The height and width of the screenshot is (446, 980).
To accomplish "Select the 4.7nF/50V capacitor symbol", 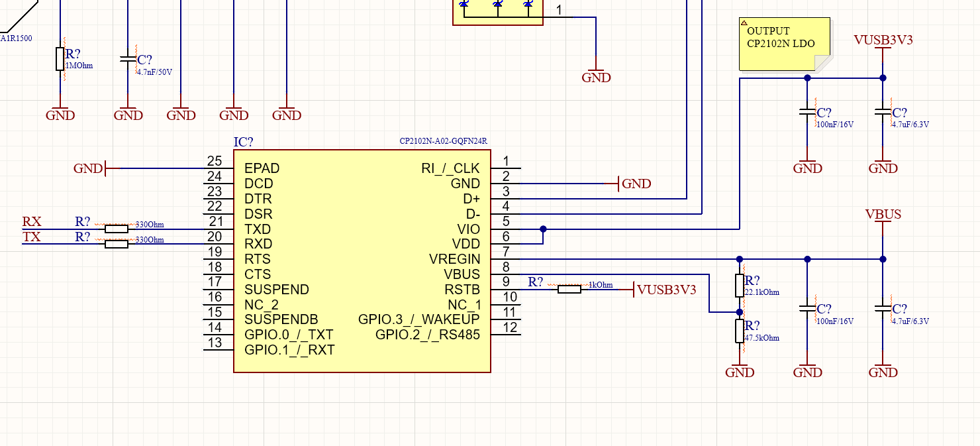I will (128, 59).
